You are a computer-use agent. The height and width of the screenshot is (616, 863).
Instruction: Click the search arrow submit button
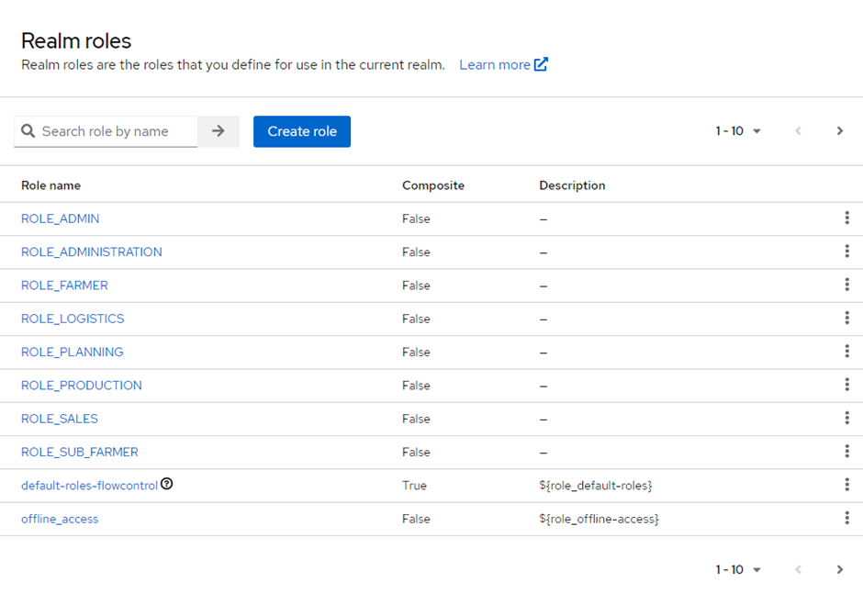pos(219,131)
